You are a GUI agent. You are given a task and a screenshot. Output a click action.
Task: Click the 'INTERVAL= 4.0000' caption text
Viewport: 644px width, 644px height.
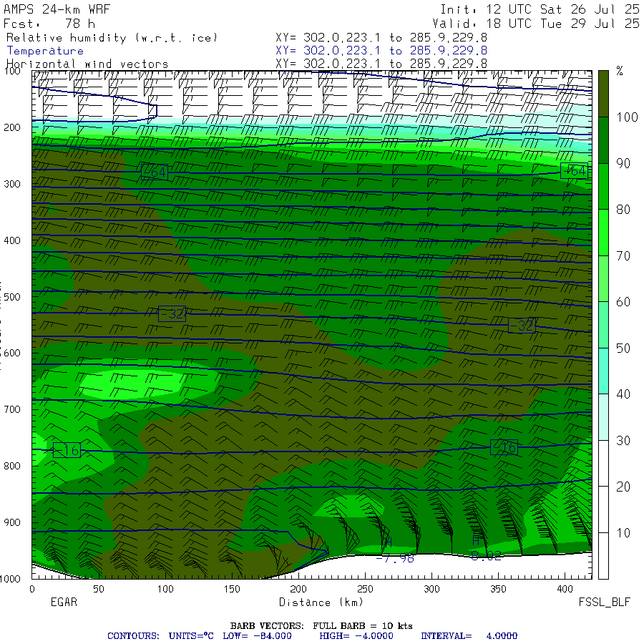(x=469, y=636)
